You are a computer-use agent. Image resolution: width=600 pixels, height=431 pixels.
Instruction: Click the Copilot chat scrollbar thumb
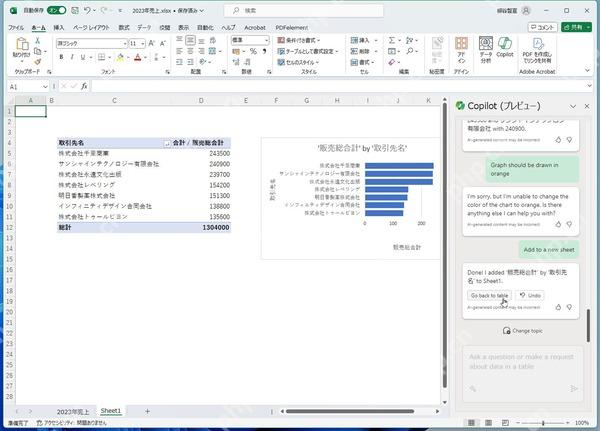(588, 325)
